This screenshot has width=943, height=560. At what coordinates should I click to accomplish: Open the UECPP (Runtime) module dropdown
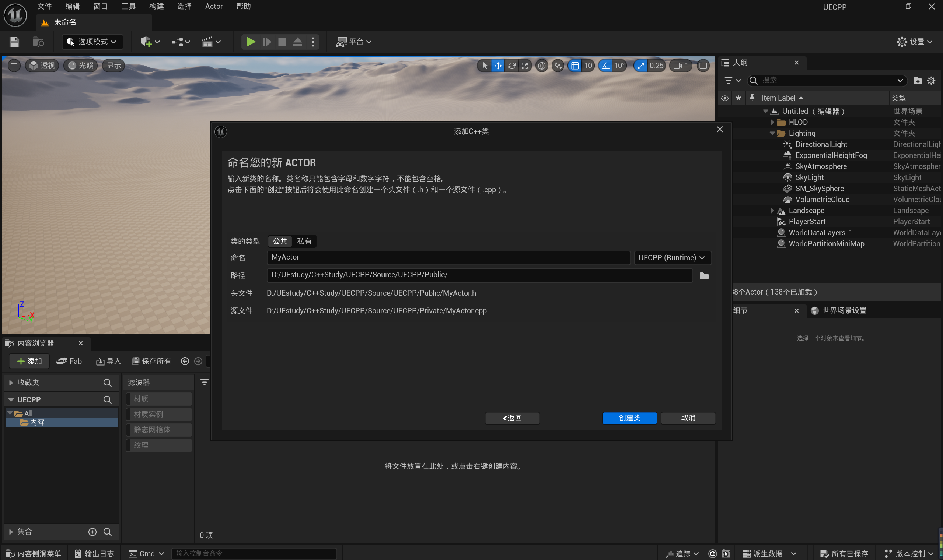click(672, 258)
